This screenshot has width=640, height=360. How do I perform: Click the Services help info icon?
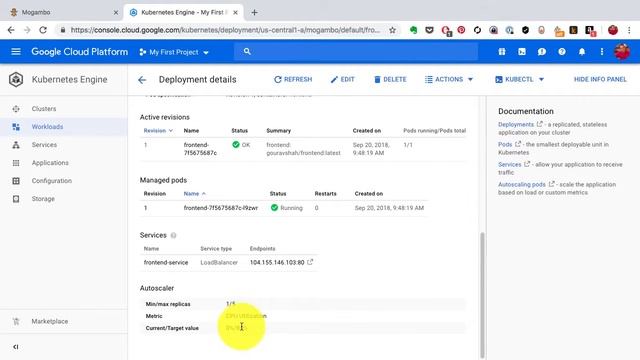point(173,236)
